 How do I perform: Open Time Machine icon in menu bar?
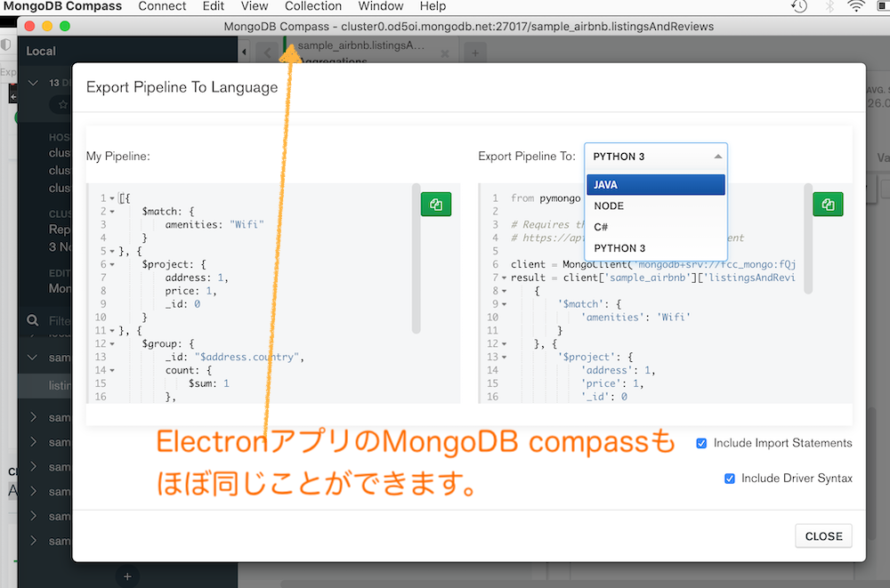[799, 6]
